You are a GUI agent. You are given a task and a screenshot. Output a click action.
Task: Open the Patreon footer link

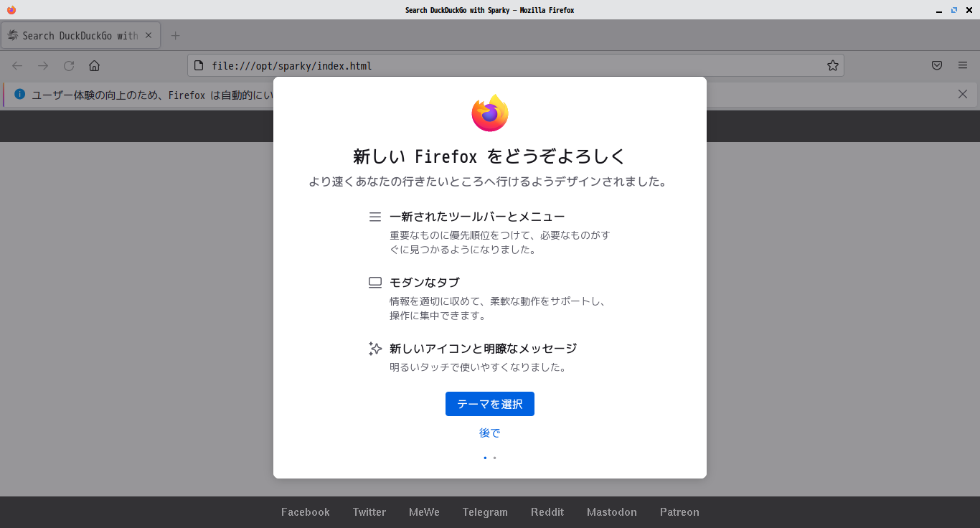[x=679, y=512]
